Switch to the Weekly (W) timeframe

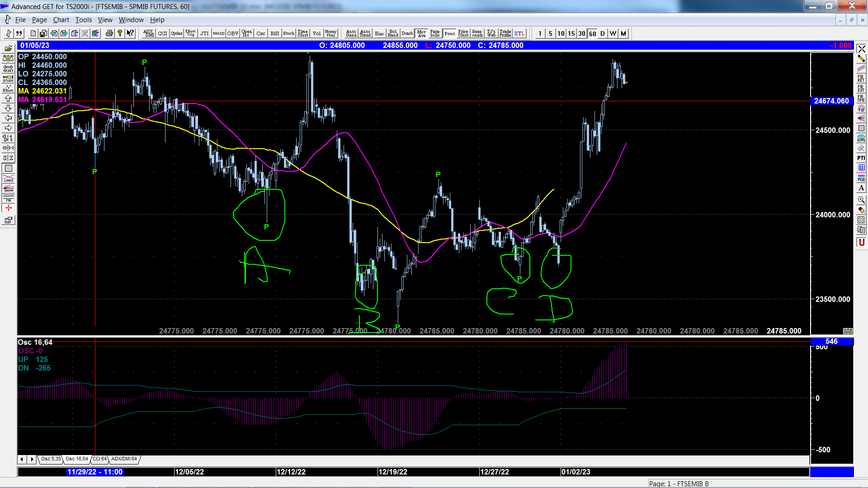[613, 33]
